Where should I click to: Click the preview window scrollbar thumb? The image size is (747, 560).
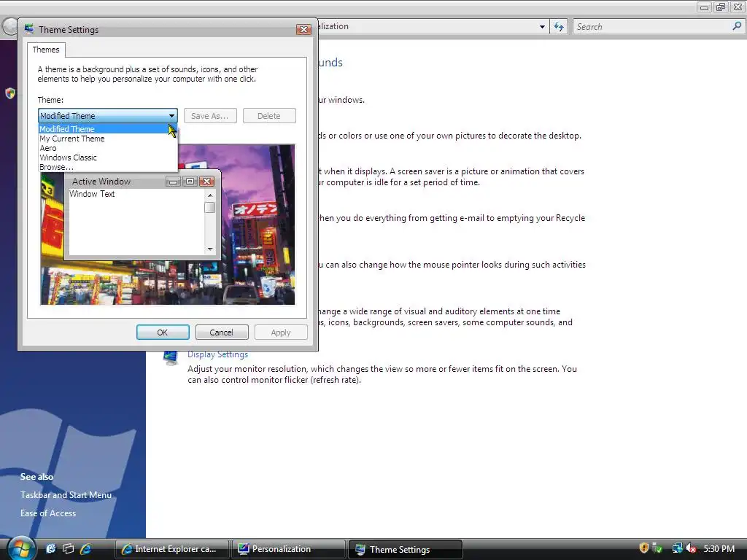209,208
